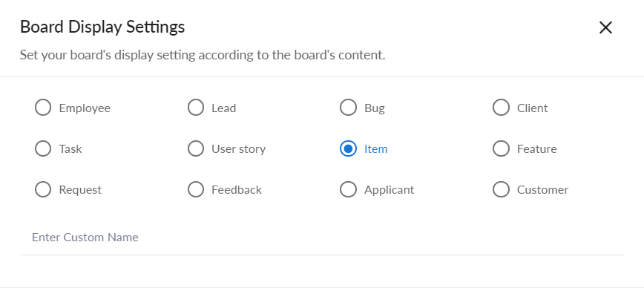Select the Customer radio button
The width and height of the screenshot is (644, 288).
click(501, 189)
